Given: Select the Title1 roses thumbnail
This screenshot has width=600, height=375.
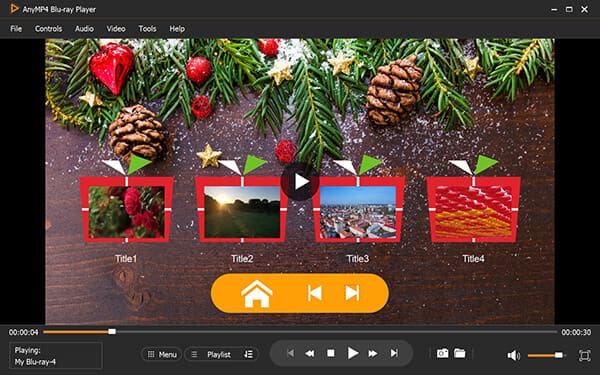Looking at the screenshot, I should 127,212.
